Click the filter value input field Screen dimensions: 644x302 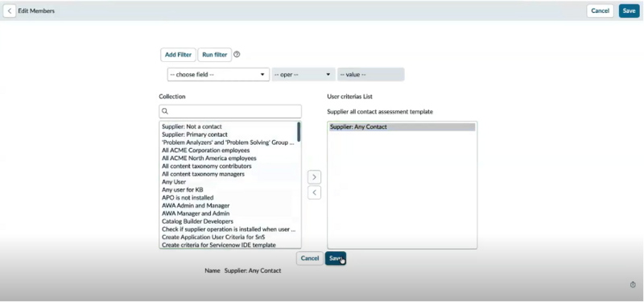[370, 74]
